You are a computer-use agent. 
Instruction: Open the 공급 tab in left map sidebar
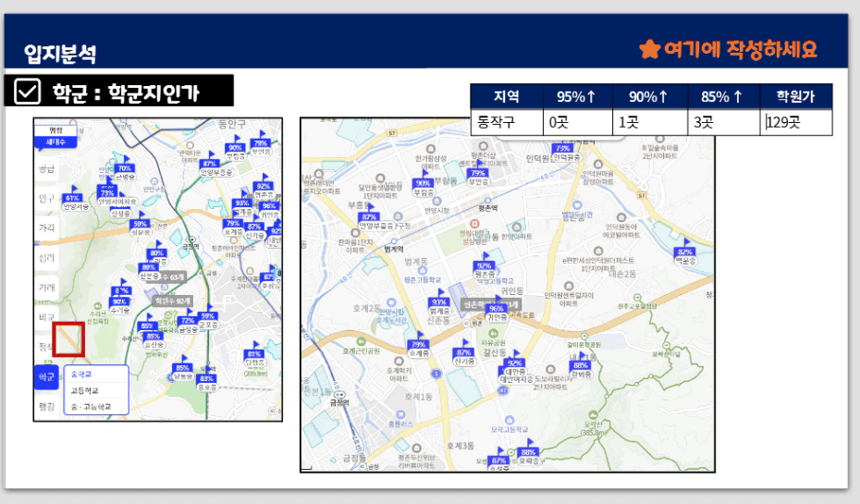(x=46, y=169)
